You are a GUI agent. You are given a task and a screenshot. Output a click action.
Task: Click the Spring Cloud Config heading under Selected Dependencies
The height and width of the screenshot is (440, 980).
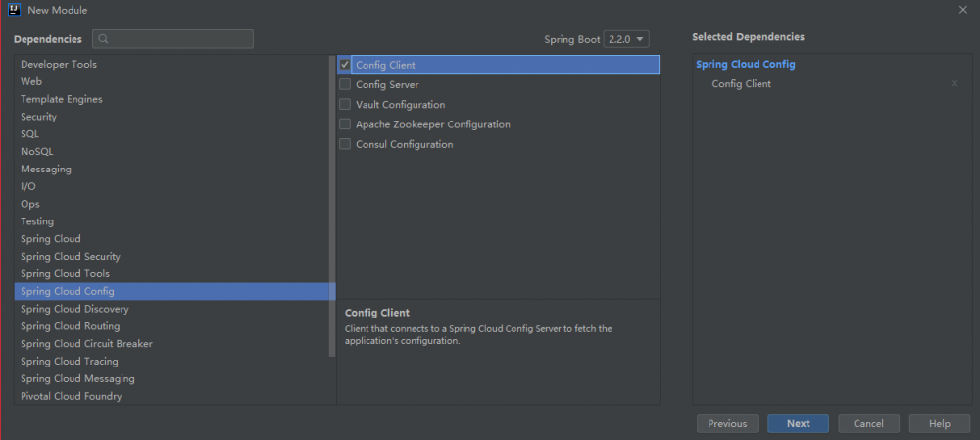pos(746,64)
